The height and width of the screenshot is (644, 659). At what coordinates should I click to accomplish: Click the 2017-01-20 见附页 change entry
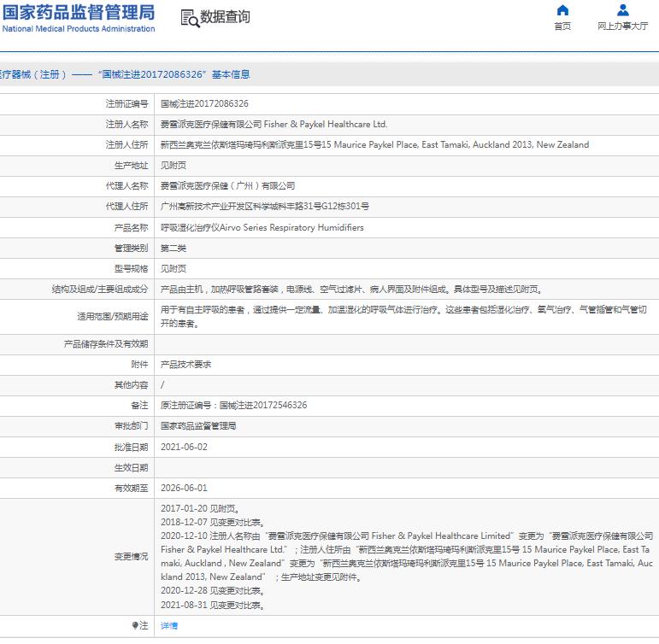pyautogui.click(x=200, y=509)
